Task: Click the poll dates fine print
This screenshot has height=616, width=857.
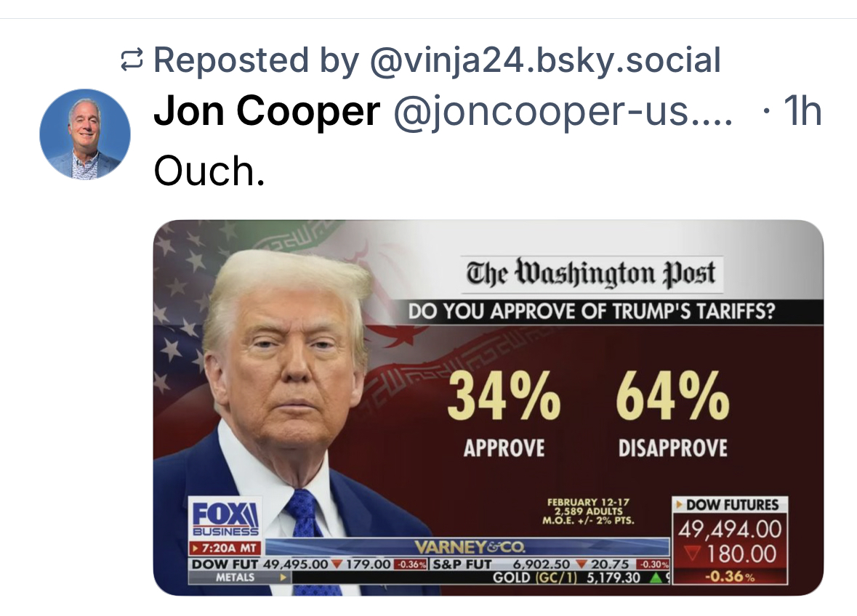Action: point(588,511)
